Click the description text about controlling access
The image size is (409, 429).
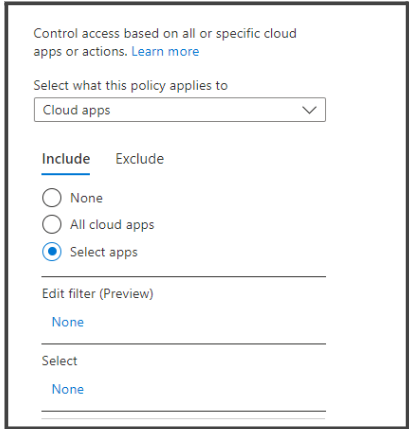tap(165, 42)
